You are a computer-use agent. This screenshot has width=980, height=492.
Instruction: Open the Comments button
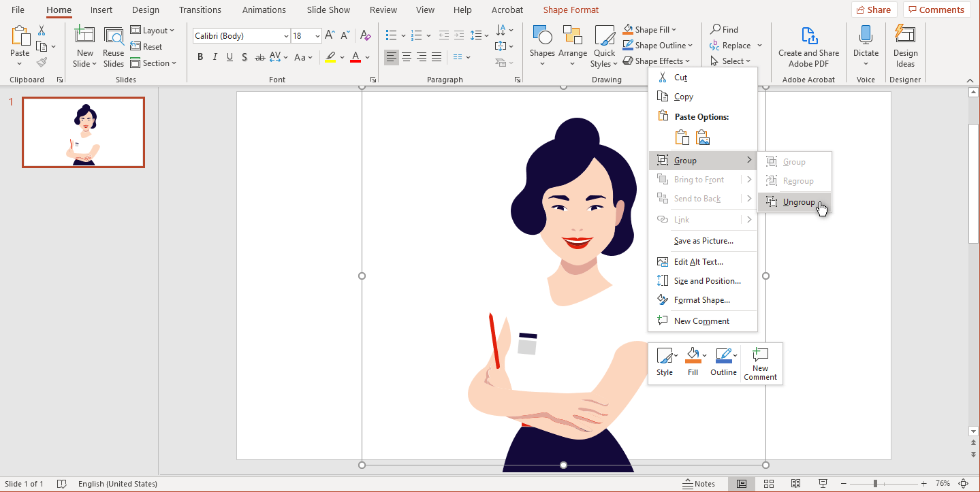coord(937,10)
